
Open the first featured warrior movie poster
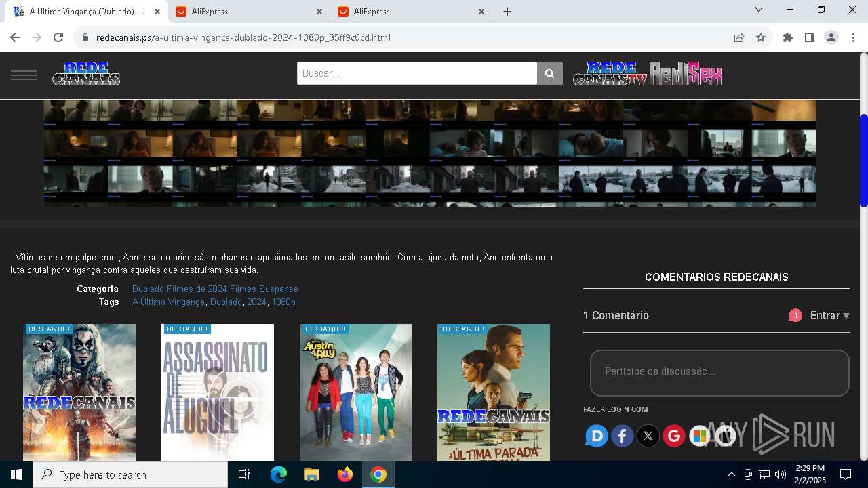pos(79,392)
